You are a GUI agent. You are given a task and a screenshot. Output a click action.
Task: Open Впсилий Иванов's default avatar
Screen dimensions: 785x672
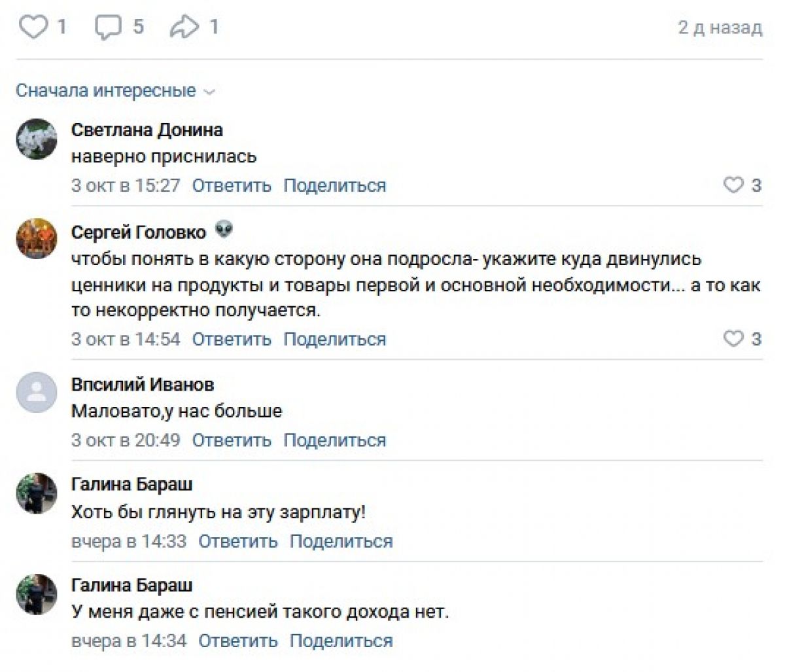(37, 393)
